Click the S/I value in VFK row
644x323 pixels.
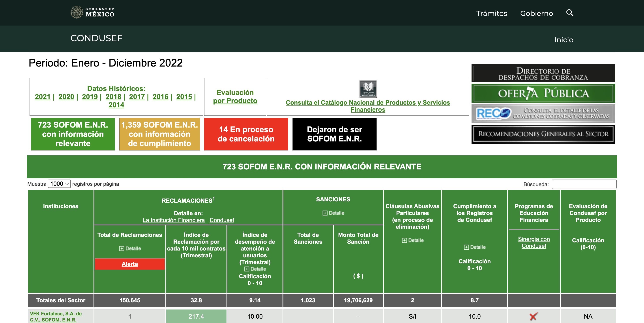click(x=412, y=317)
